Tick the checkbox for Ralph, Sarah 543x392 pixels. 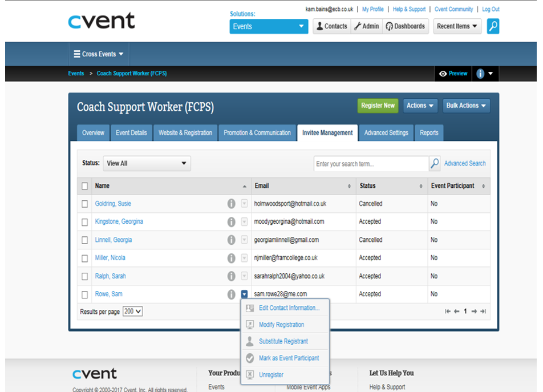point(84,276)
